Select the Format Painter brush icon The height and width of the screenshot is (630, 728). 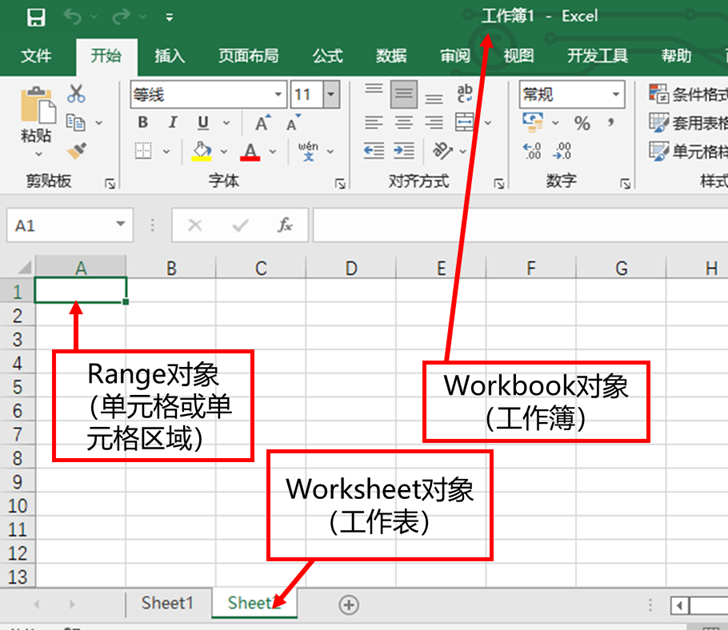77,151
